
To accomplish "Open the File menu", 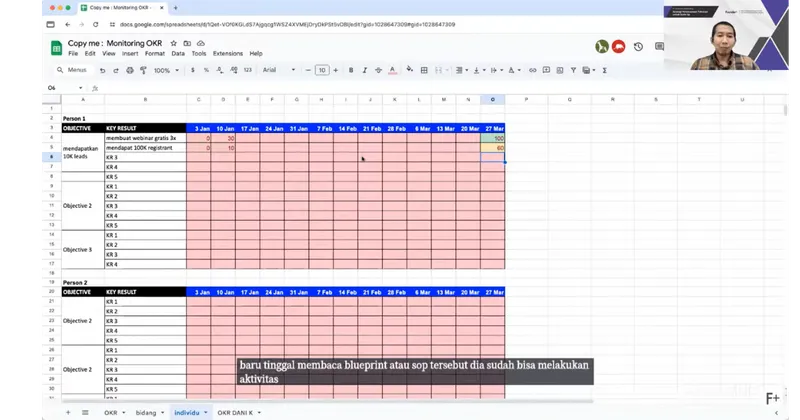I will pyautogui.click(x=73, y=54).
